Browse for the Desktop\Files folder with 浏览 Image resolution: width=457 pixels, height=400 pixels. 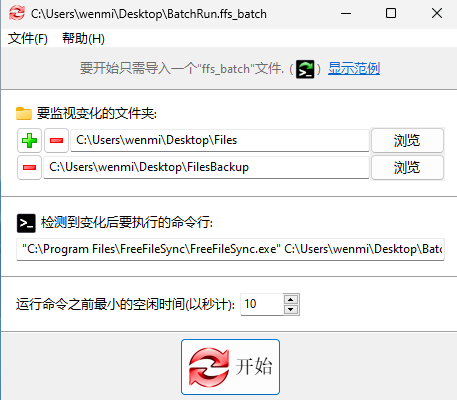click(407, 140)
